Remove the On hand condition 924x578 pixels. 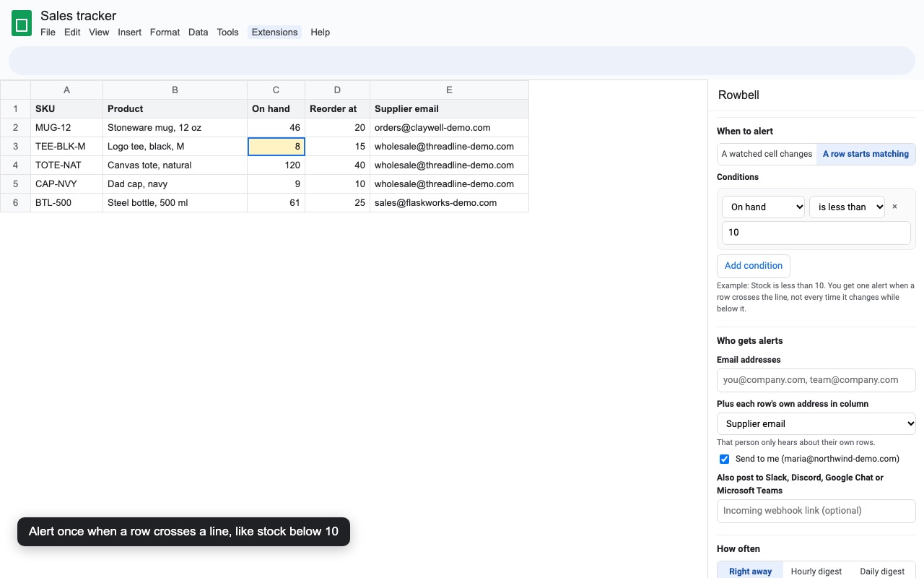(x=894, y=207)
